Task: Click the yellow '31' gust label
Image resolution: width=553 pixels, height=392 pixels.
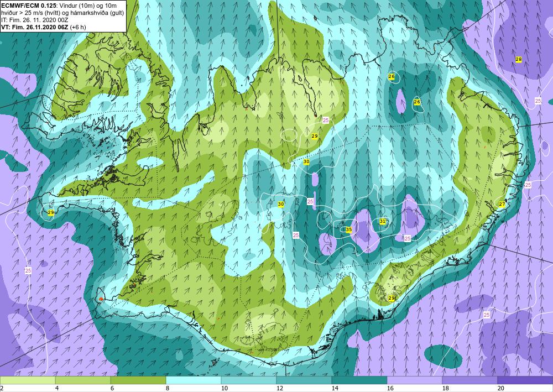Action: pyautogui.click(x=383, y=221)
